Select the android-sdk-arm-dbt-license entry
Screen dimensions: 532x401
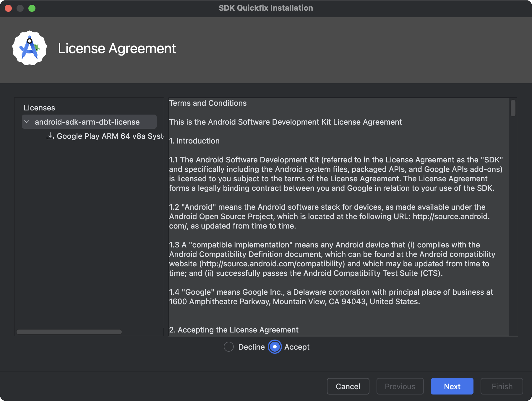(87, 122)
